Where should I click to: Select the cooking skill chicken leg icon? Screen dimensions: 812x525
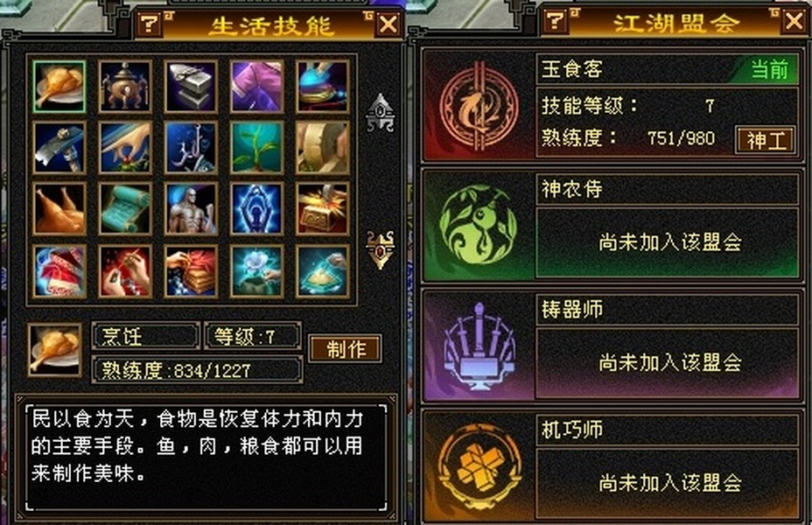pyautogui.click(x=59, y=87)
